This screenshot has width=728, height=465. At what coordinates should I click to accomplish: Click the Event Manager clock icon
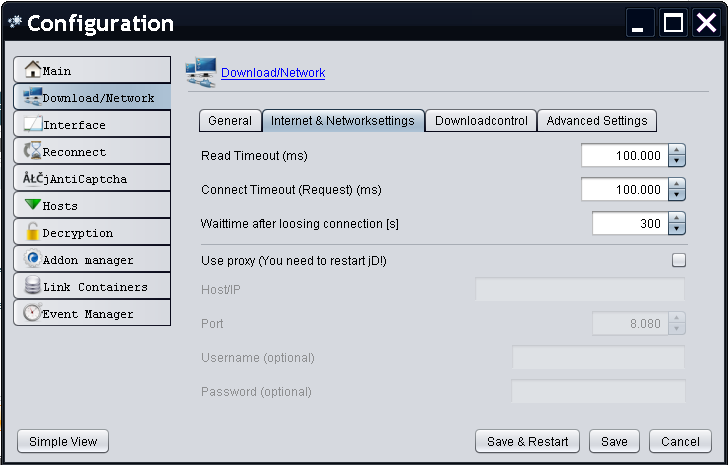point(32,313)
